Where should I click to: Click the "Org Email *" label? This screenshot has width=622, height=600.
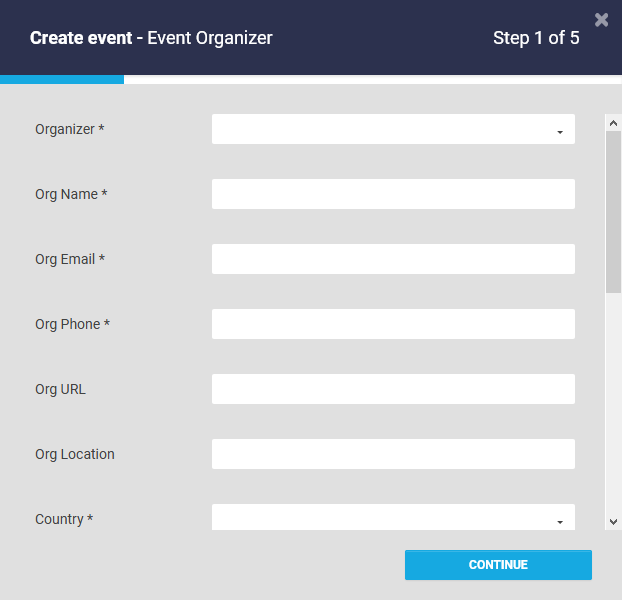tap(70, 259)
